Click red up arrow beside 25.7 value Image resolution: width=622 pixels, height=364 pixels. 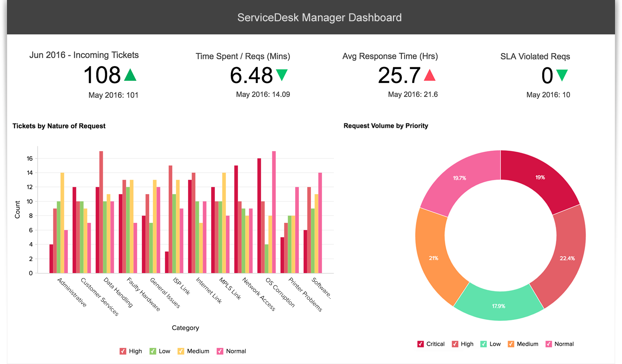tap(430, 75)
